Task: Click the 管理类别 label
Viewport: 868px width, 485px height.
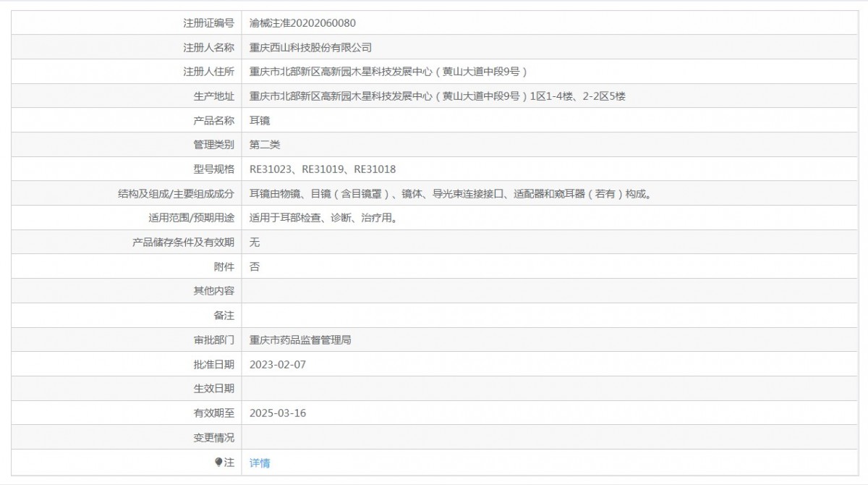Action: pyautogui.click(x=214, y=145)
